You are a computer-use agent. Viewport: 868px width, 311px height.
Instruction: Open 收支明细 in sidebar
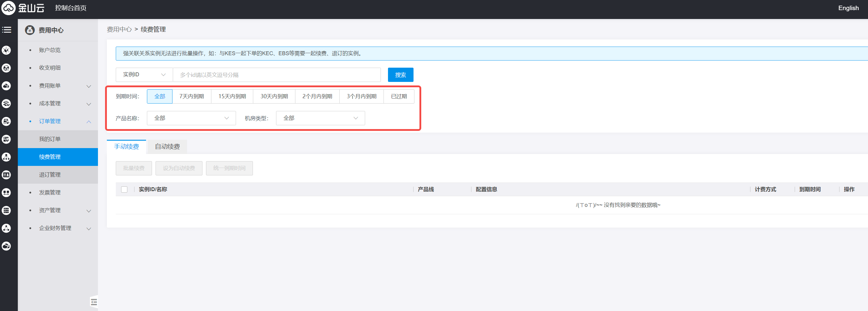click(x=50, y=68)
